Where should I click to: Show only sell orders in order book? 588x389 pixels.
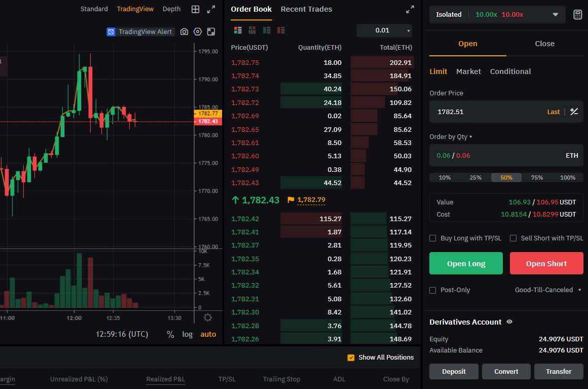[281, 30]
